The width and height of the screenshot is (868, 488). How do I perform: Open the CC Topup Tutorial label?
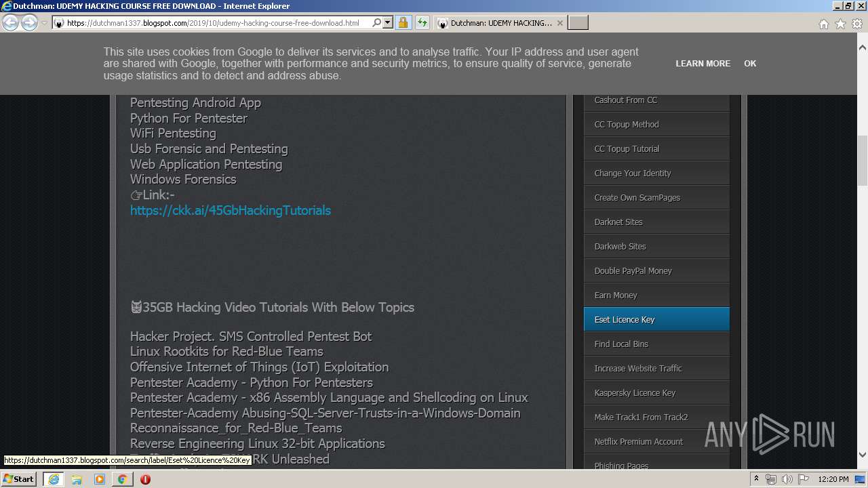point(656,149)
